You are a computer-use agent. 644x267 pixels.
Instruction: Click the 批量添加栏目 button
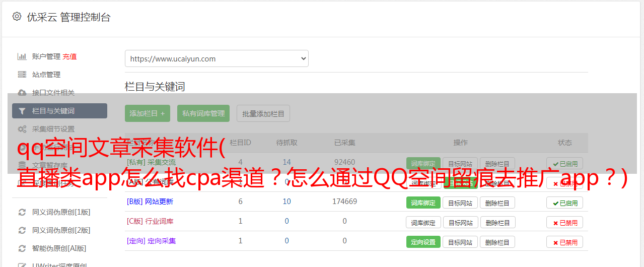click(263, 113)
